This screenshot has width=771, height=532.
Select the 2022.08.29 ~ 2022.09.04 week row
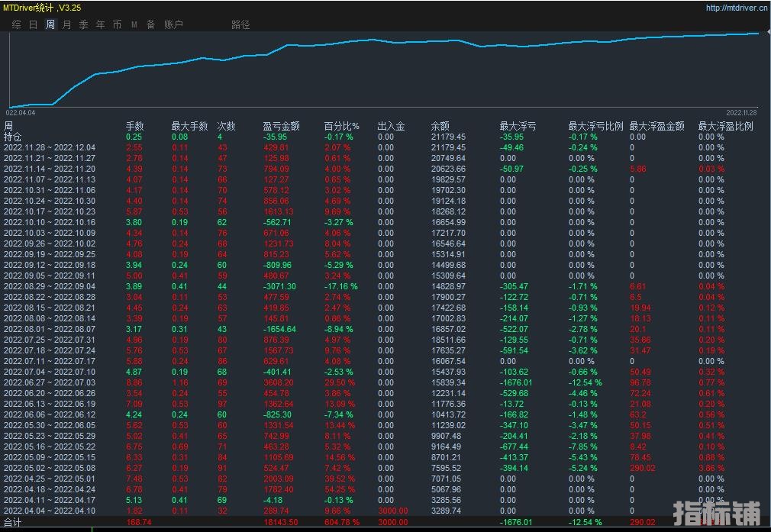pos(50,286)
